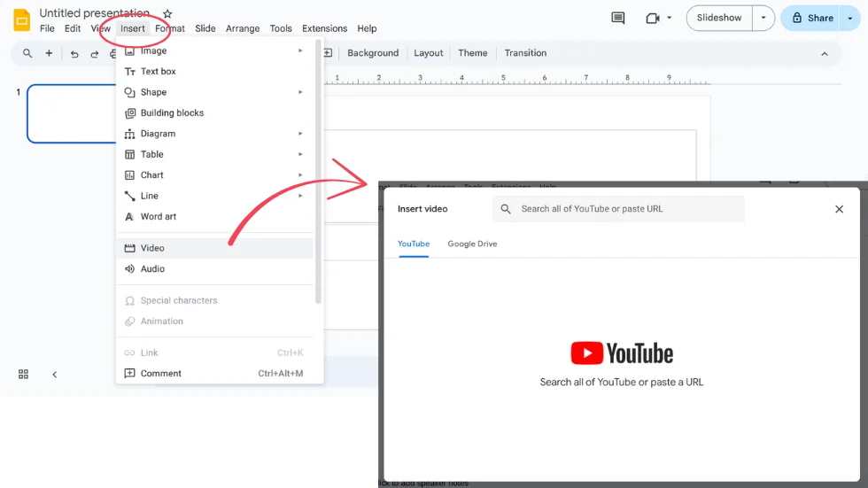Click the search magnifier in Insert video

pos(506,209)
